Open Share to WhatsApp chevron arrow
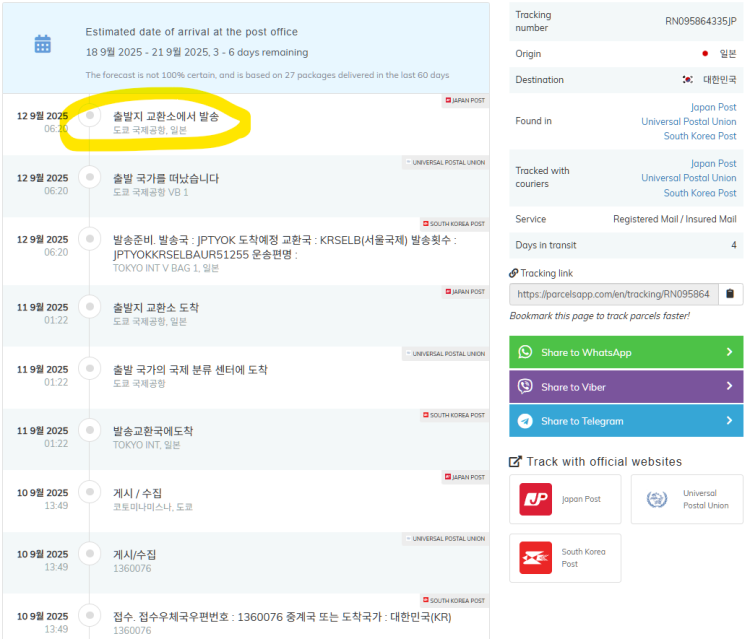 729,352
